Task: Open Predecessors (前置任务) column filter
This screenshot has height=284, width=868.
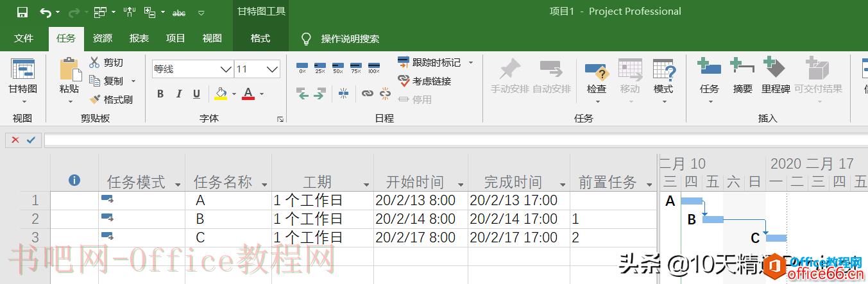Action: click(649, 185)
